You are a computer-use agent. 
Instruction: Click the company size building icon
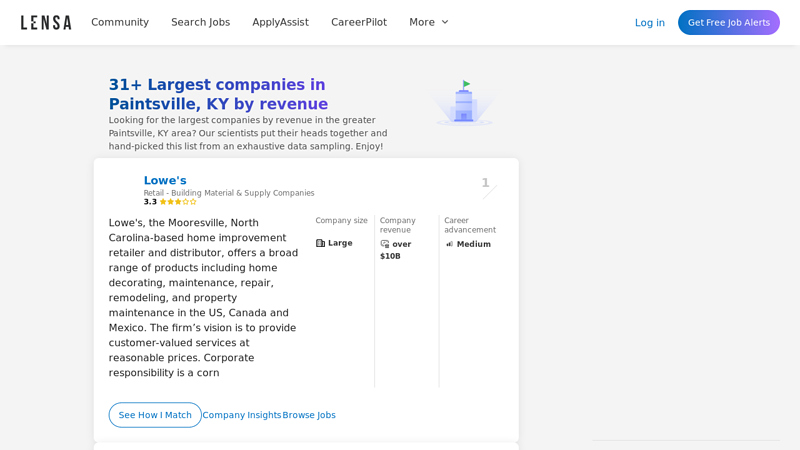320,243
